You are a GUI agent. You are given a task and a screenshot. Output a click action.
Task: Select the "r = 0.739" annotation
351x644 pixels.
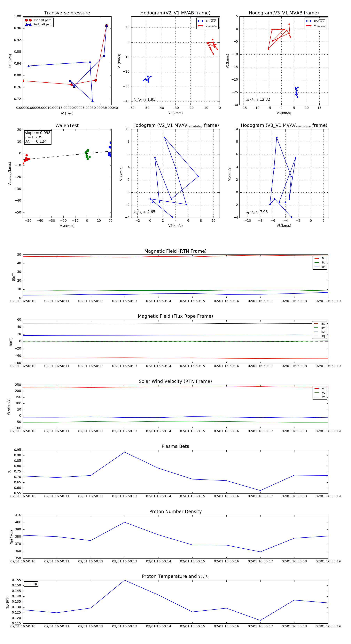coord(34,137)
